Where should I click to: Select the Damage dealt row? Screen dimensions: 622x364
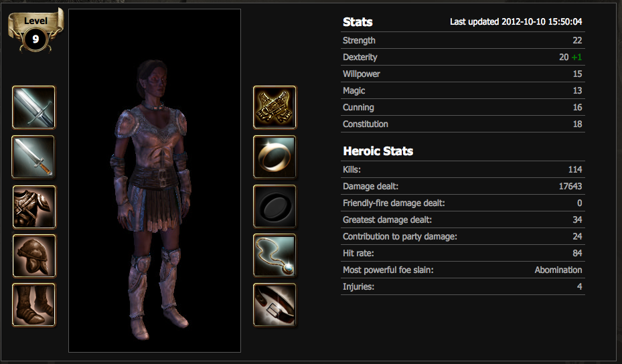click(463, 187)
